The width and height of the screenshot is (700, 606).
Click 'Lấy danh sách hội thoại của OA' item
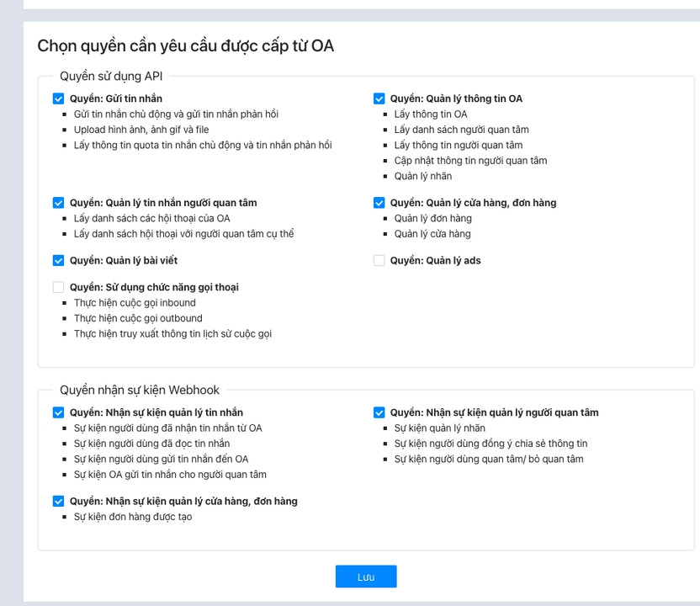151,218
